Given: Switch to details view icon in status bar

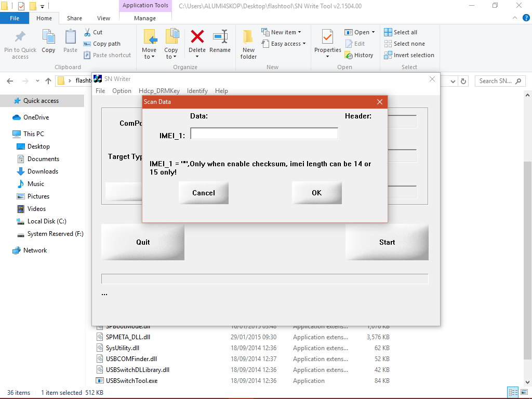Looking at the screenshot, I should [513, 393].
